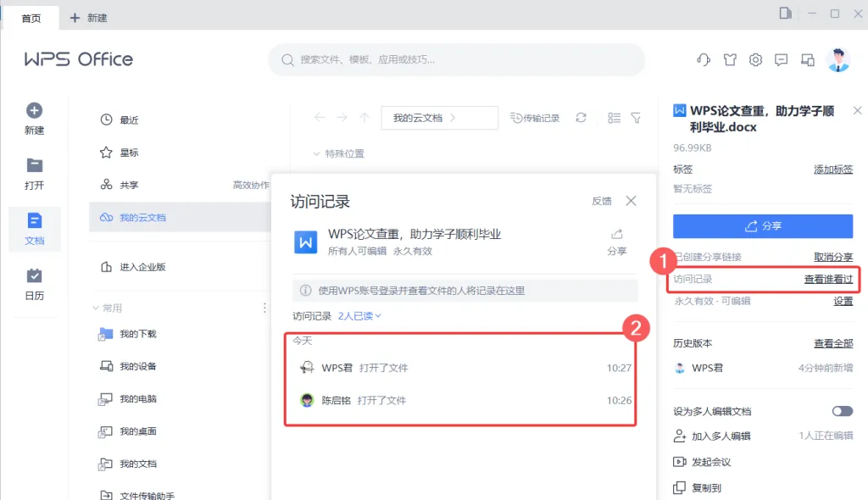Open the settings gear icon

[x=756, y=59]
